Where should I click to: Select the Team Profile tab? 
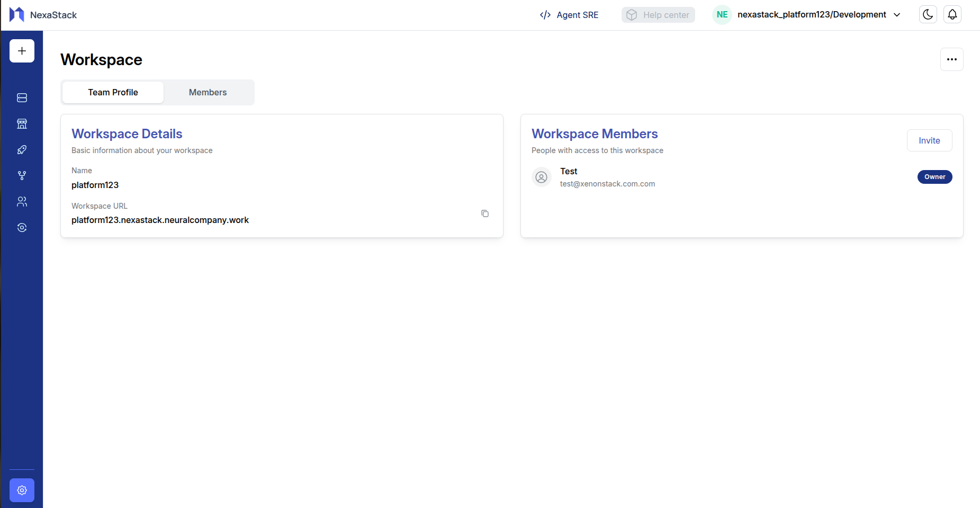point(112,92)
